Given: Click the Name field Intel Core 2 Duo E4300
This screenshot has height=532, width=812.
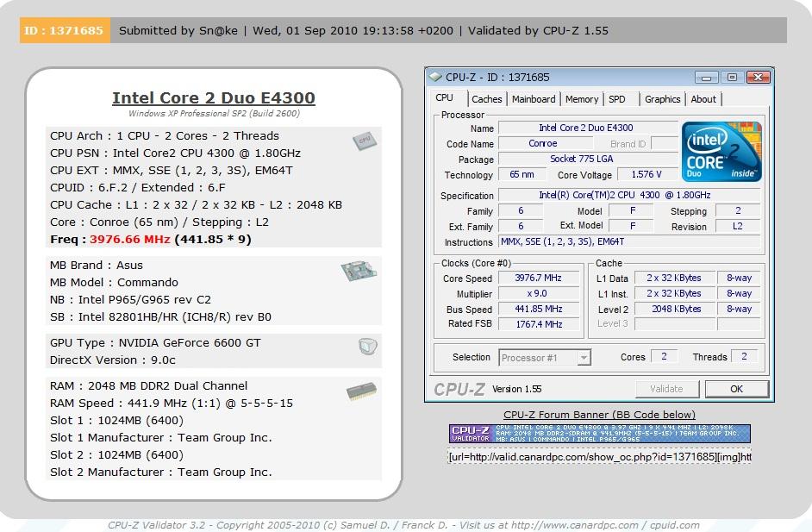Looking at the screenshot, I should point(588,128).
